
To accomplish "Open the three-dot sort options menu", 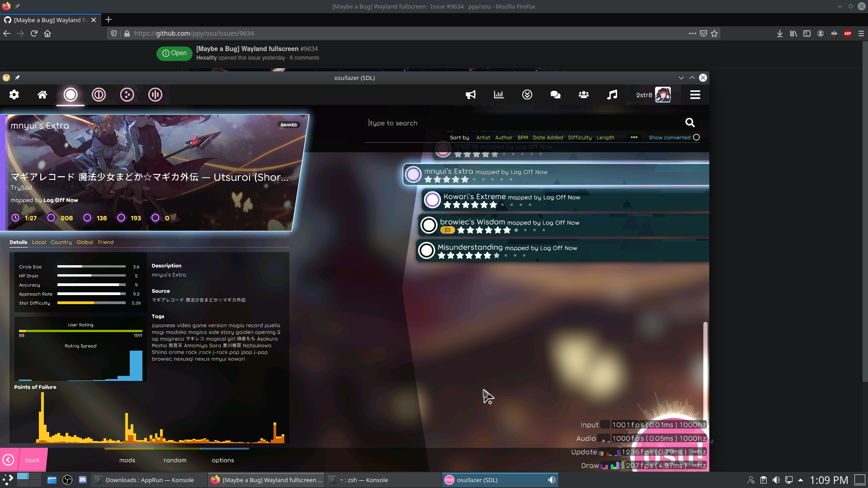I will click(x=634, y=137).
